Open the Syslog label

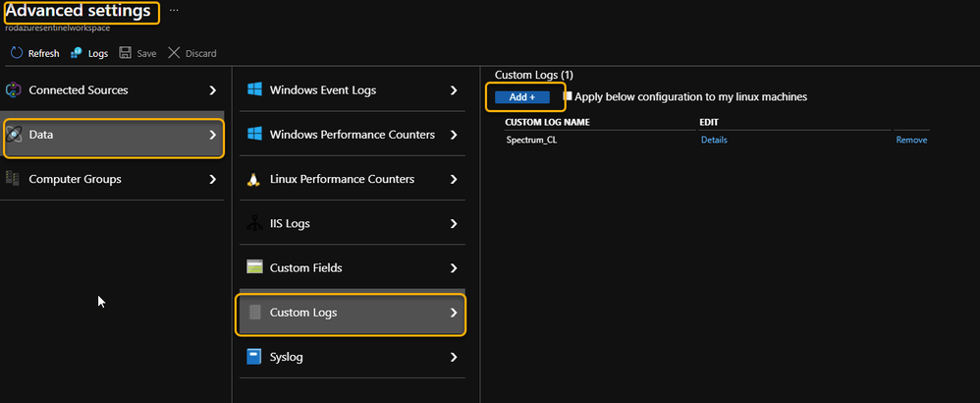(287, 358)
